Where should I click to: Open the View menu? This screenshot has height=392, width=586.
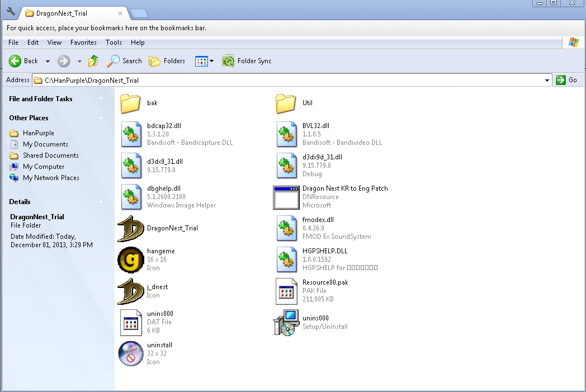pos(55,42)
